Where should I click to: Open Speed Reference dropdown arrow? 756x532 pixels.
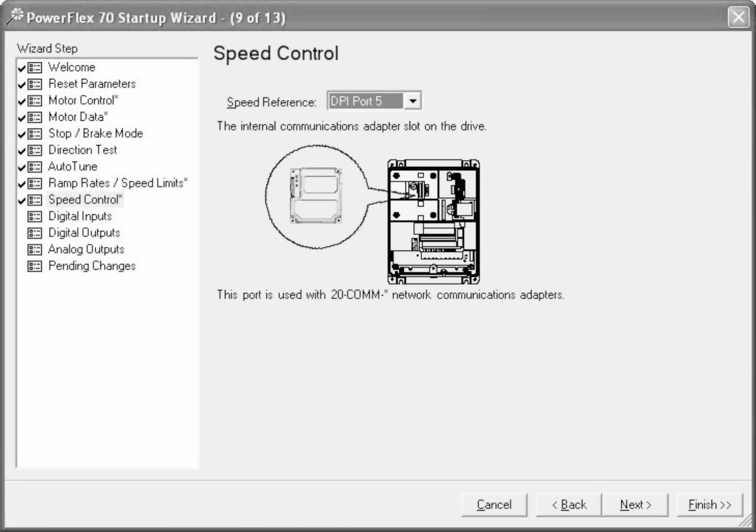point(412,101)
